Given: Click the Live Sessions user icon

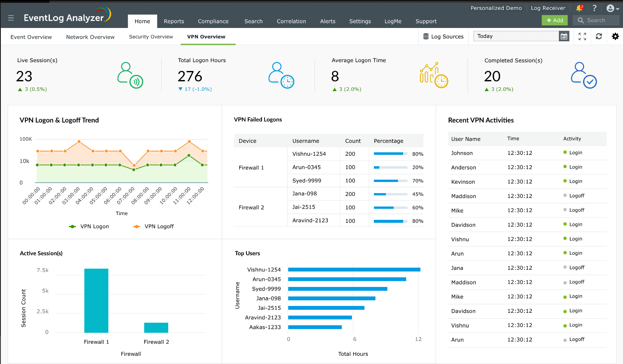Looking at the screenshot, I should (130, 75).
